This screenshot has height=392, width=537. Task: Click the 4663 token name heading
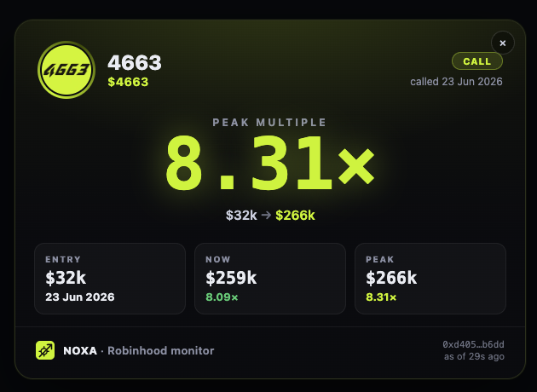(135, 63)
